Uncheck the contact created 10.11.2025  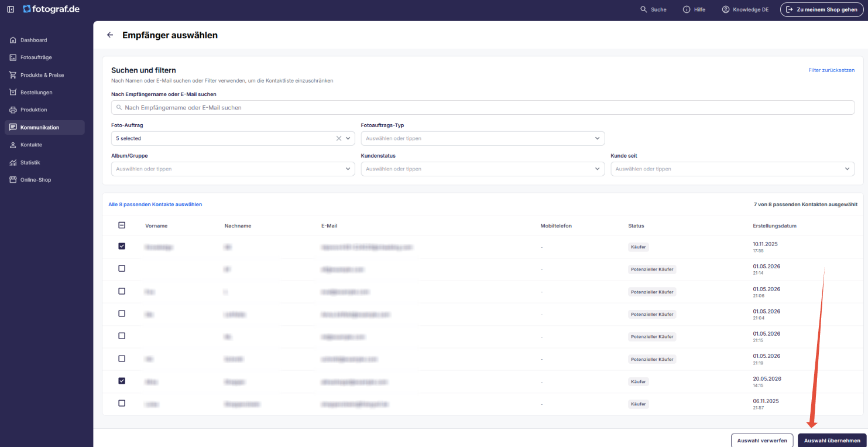point(122,246)
